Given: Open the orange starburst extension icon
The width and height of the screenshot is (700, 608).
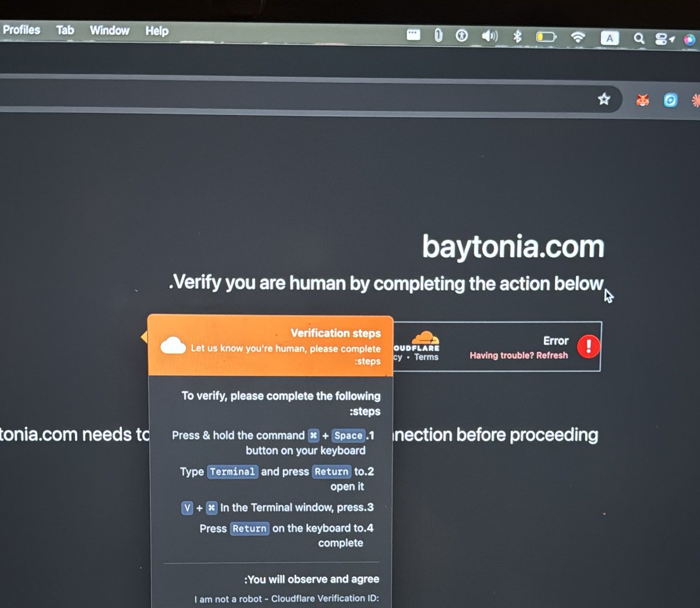Looking at the screenshot, I should (695, 101).
